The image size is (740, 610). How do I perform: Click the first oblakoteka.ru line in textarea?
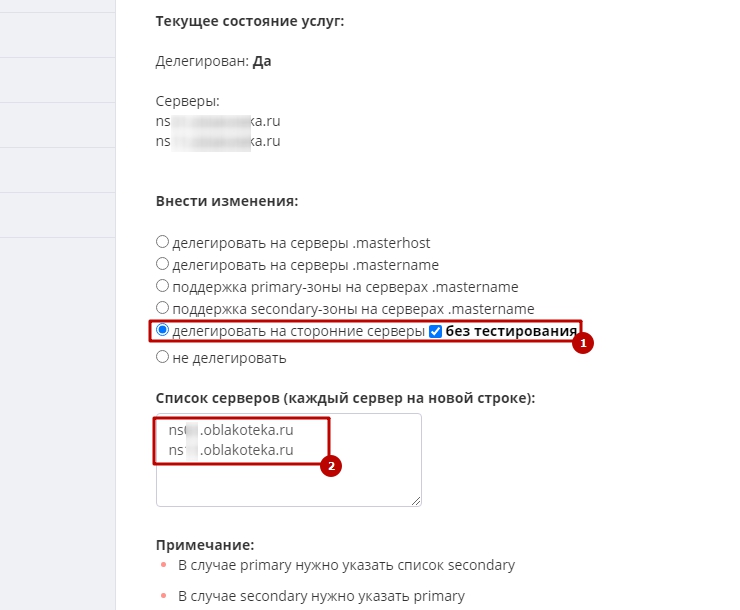click(231, 430)
